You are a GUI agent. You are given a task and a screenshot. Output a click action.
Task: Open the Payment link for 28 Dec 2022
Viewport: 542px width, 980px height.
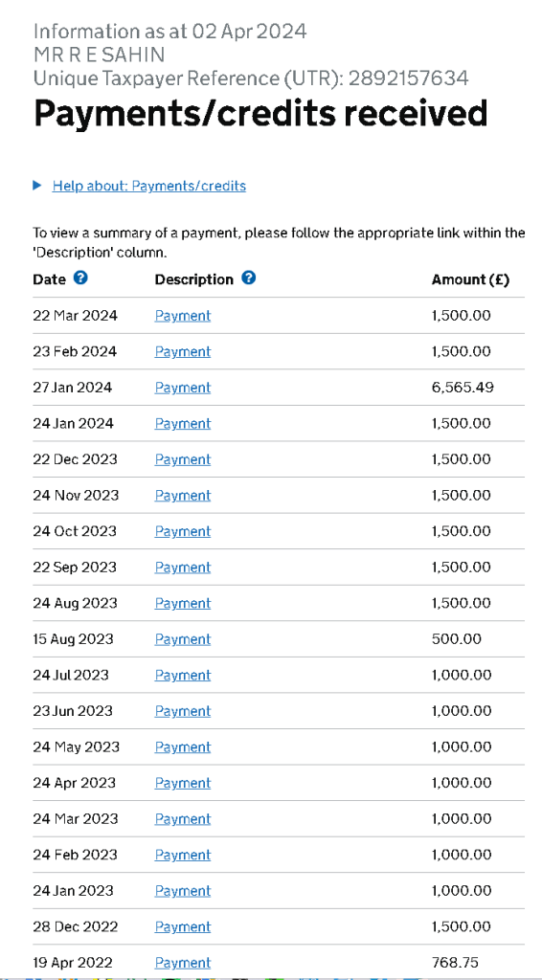(183, 926)
